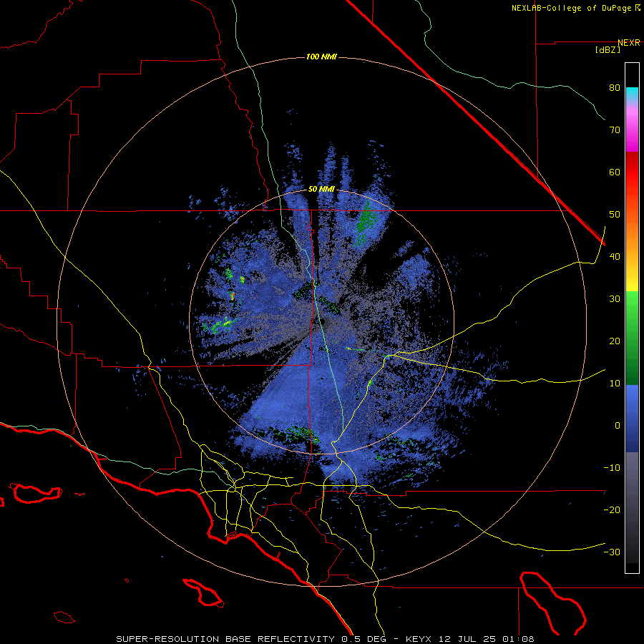
Task: Click the green band of the color bar
Action: (x=632, y=338)
